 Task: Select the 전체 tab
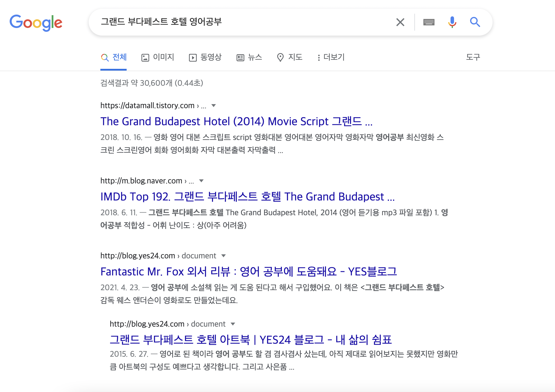tap(114, 57)
